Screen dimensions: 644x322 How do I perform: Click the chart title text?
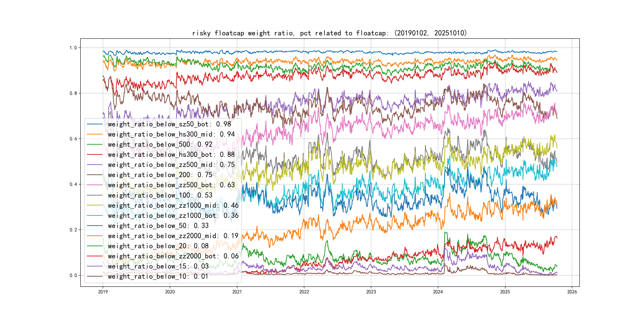[330, 33]
